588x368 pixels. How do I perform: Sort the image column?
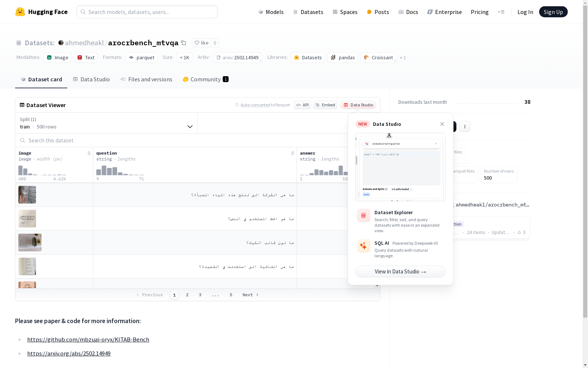click(x=89, y=153)
